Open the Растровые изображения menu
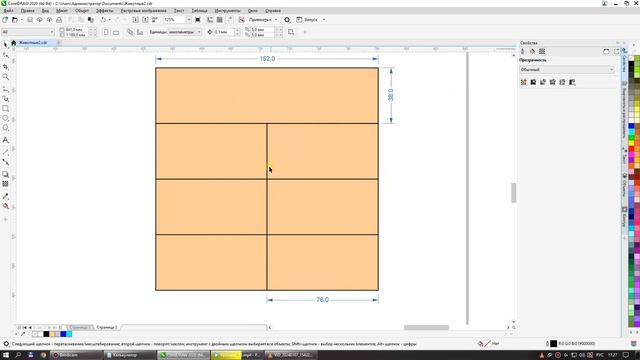Image resolution: width=640 pixels, height=360 pixels. point(143,11)
